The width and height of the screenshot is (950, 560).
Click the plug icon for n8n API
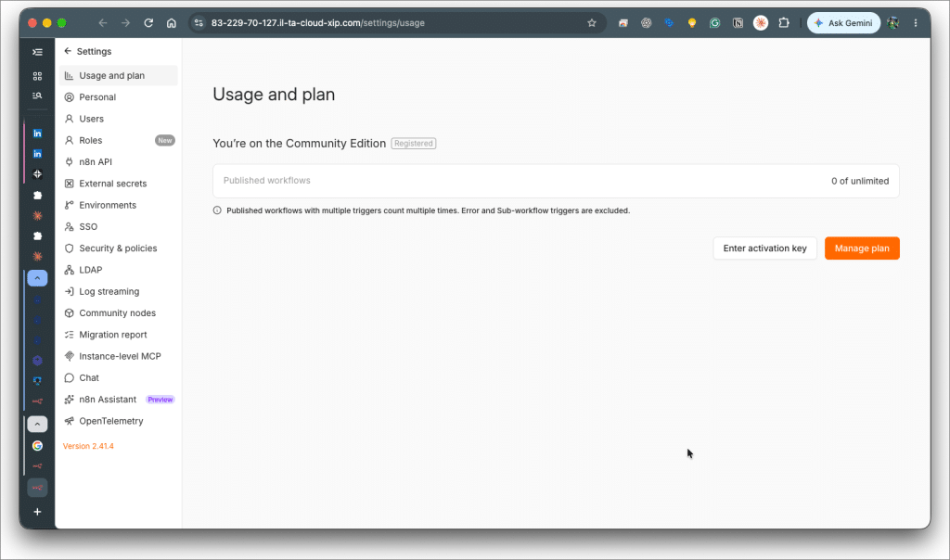point(69,162)
